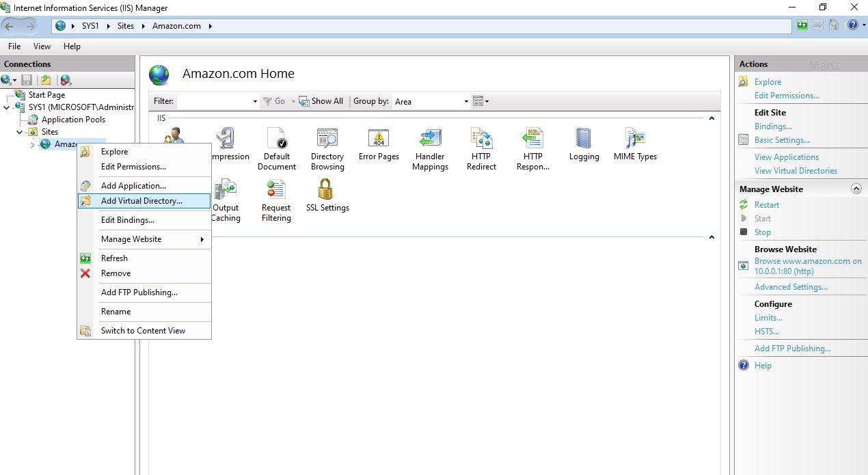Screen dimensions: 868x475
Task: Click the Home icon in address bar
Action: pyautogui.click(x=834, y=25)
